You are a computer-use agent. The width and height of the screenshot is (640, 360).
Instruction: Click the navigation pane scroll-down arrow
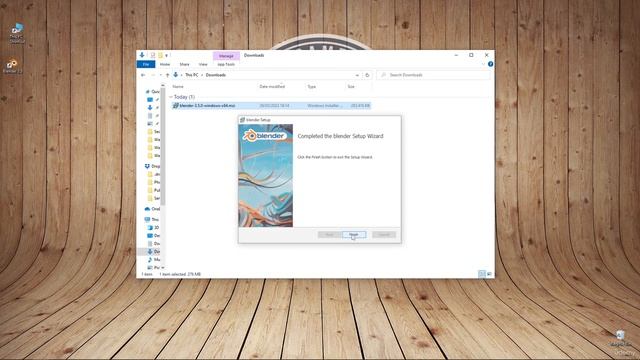163,267
